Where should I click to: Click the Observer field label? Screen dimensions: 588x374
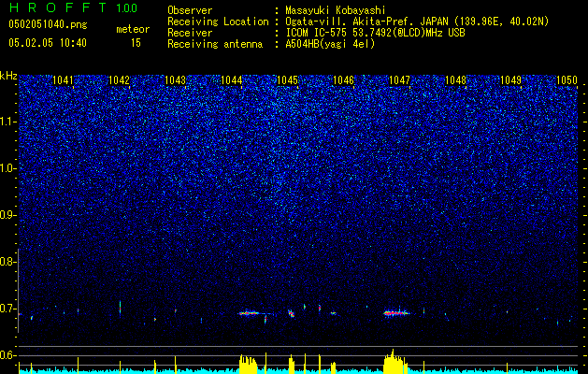tap(190, 10)
